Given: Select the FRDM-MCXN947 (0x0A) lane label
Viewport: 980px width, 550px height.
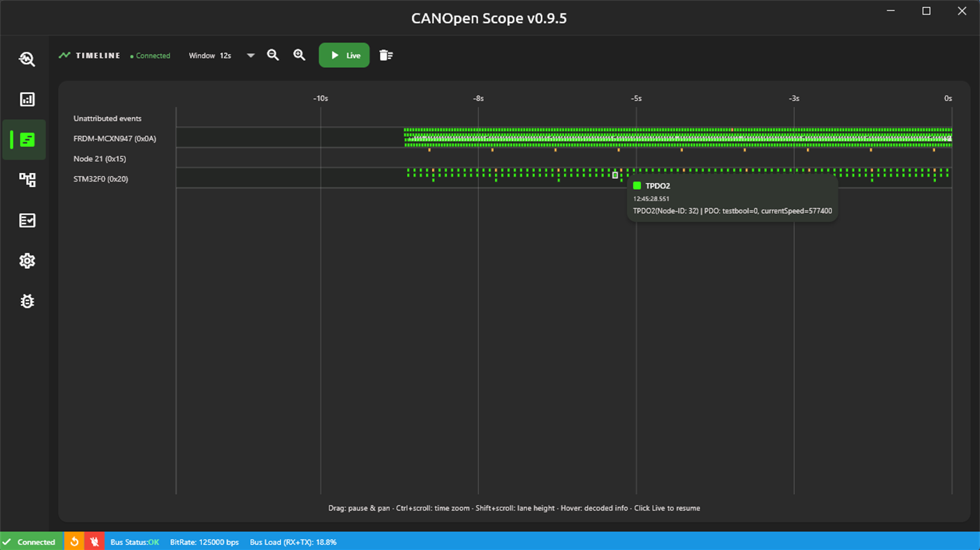Looking at the screenshot, I should pos(115,139).
